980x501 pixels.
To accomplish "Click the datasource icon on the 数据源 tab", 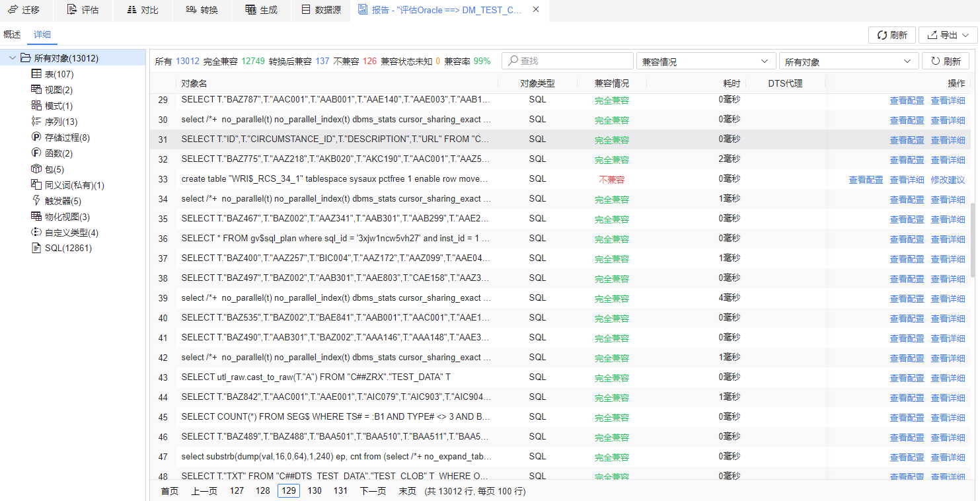I will (x=305, y=10).
